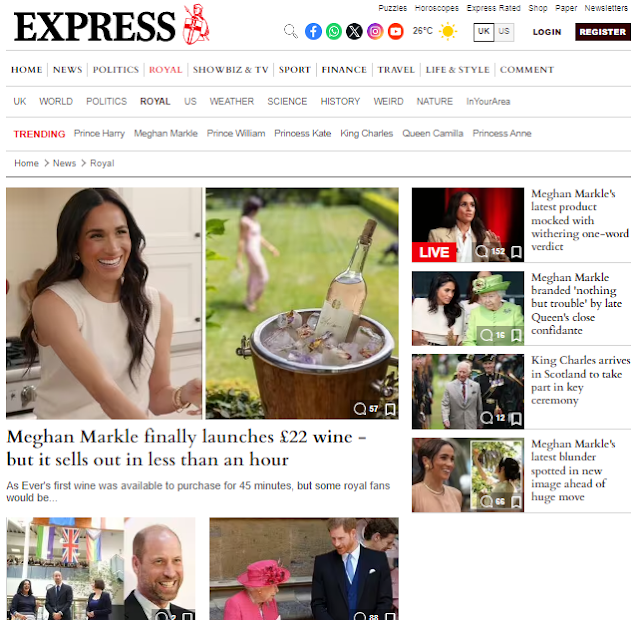
Task: Open the Queen in green thumbnail
Action: click(468, 309)
